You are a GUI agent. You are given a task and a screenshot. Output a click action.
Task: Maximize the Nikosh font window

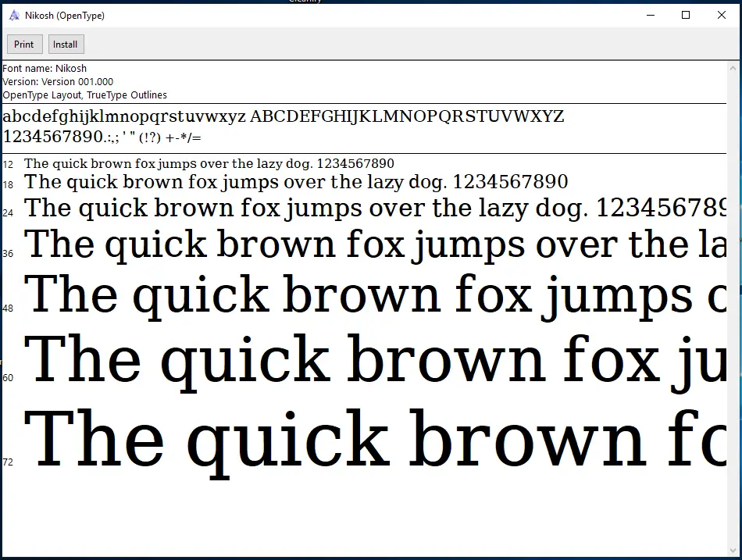pos(686,15)
